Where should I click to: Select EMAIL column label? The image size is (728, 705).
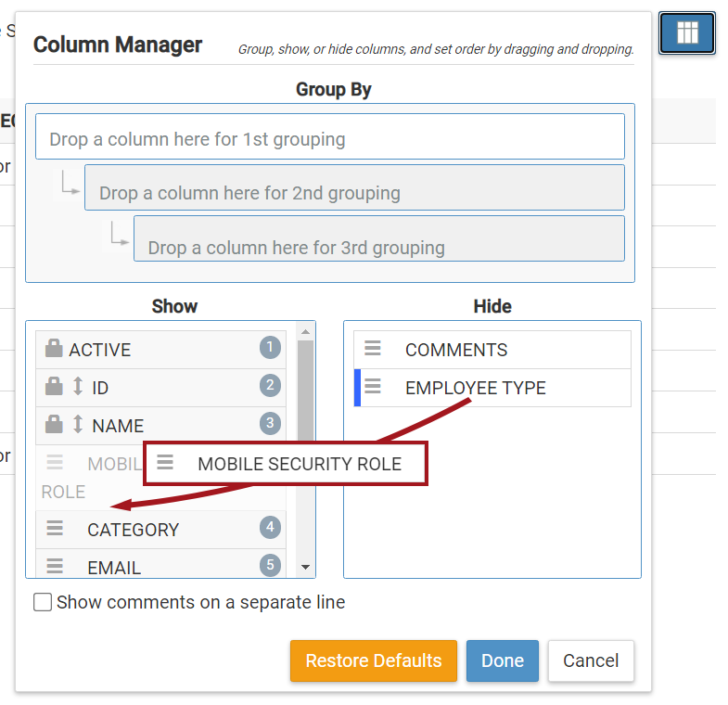(x=114, y=568)
